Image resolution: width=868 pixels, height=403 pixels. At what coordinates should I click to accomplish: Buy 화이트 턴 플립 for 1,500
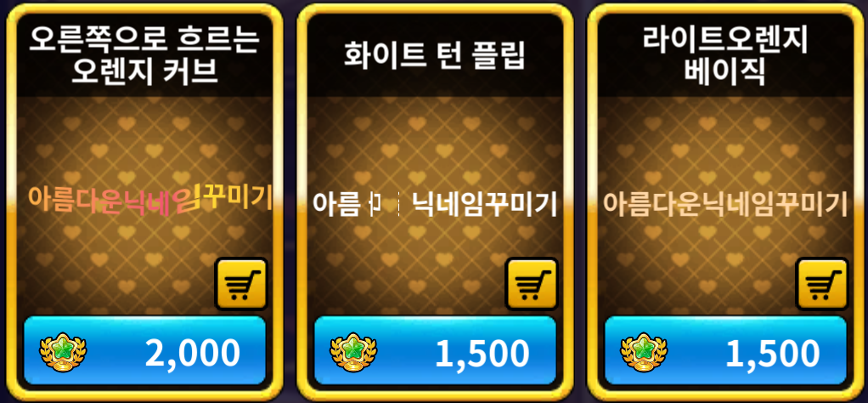(435, 351)
